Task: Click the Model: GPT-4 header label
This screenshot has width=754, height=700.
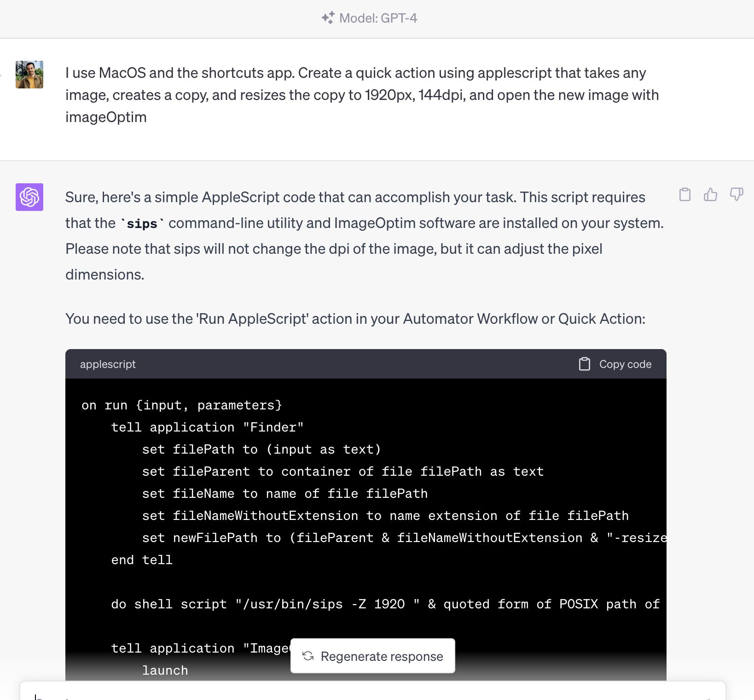Action: (378, 18)
